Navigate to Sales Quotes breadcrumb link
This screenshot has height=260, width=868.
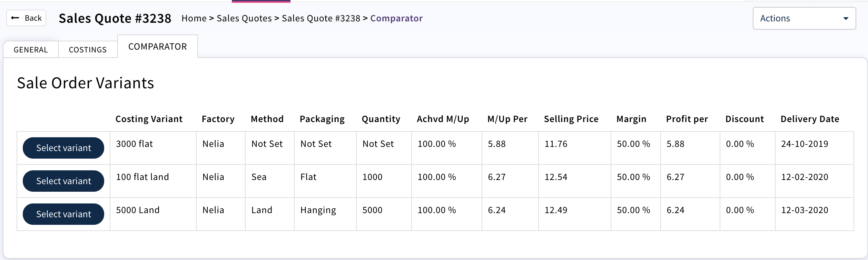244,18
